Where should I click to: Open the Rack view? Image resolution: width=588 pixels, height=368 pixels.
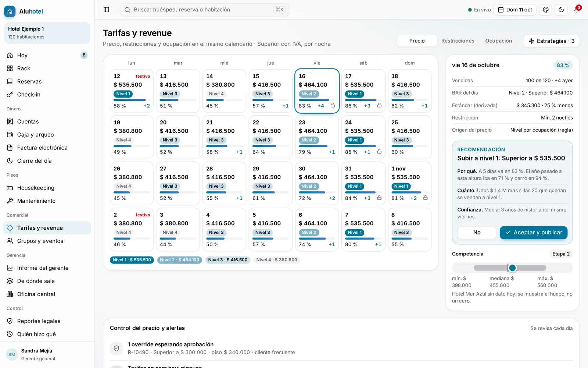47,68
